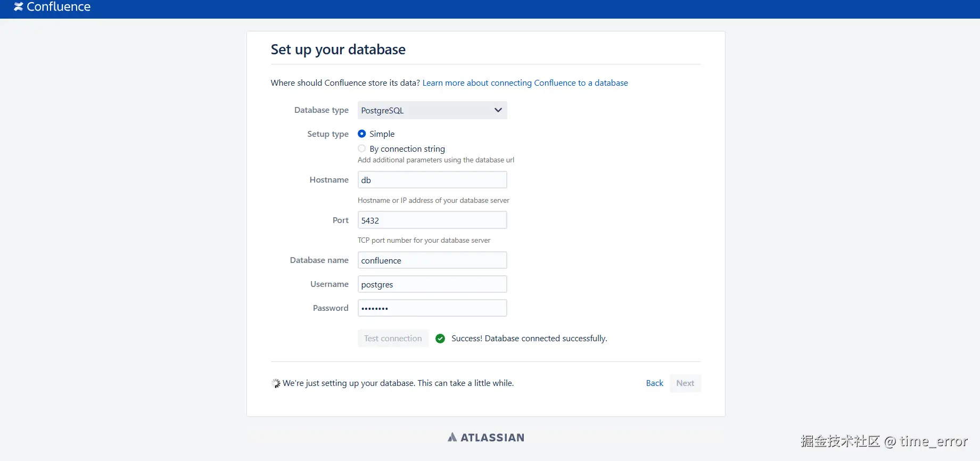The width and height of the screenshot is (980, 461).
Task: Click the Setup type label
Action: click(x=328, y=134)
